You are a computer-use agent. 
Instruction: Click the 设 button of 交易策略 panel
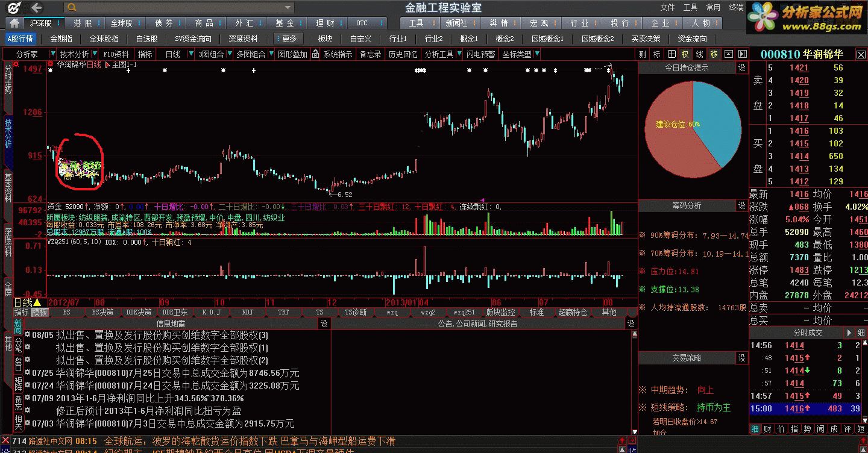[x=743, y=358]
